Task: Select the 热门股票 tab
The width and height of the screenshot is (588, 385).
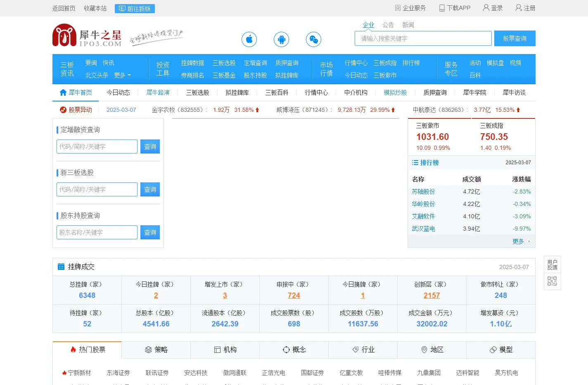Action: (87, 350)
